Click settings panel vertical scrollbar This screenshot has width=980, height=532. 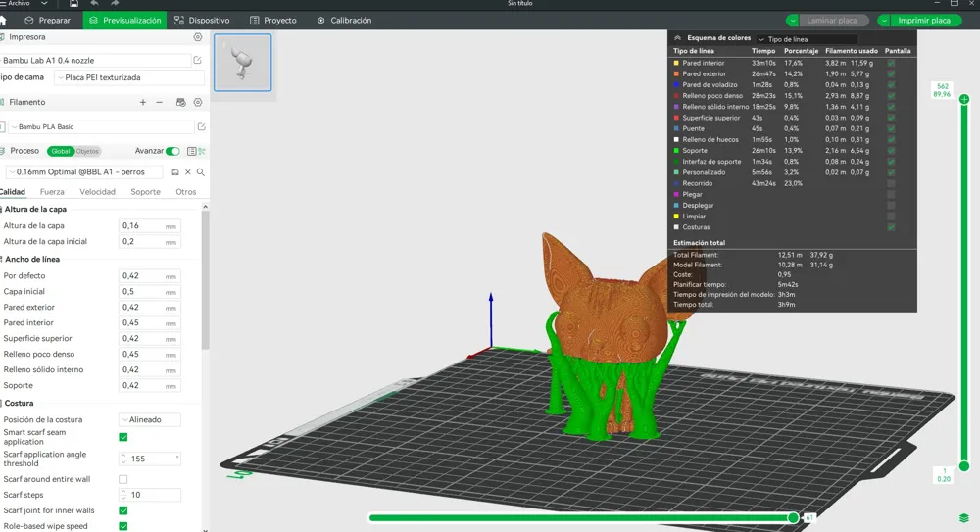click(205, 281)
